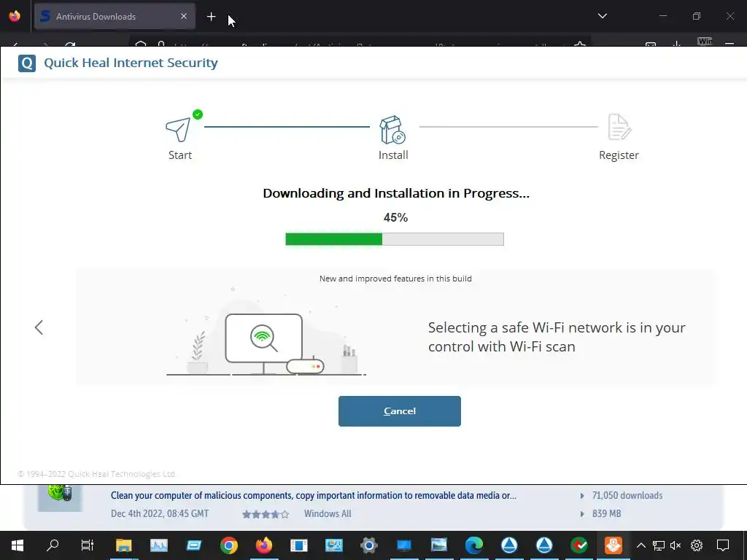This screenshot has width=747, height=560.
Task: Click the 'Windows All' platform text
Action: (x=328, y=514)
